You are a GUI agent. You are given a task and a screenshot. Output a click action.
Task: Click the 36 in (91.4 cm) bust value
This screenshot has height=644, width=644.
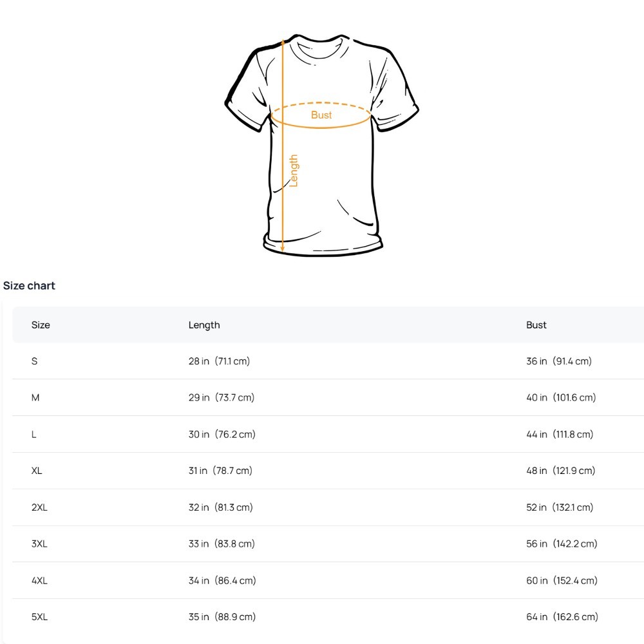coord(559,361)
